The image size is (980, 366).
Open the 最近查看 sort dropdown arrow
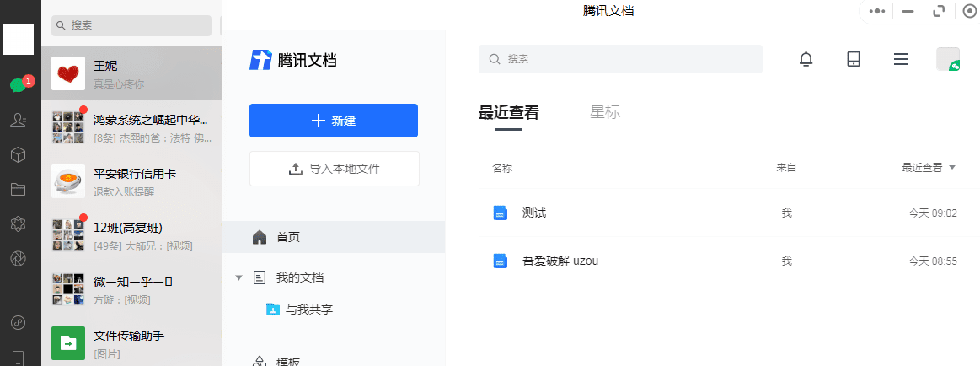coord(952,168)
